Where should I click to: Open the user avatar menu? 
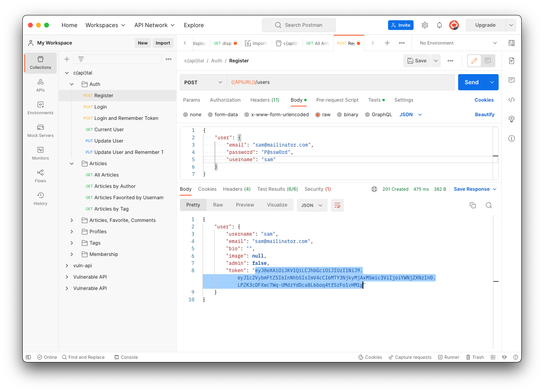click(454, 25)
